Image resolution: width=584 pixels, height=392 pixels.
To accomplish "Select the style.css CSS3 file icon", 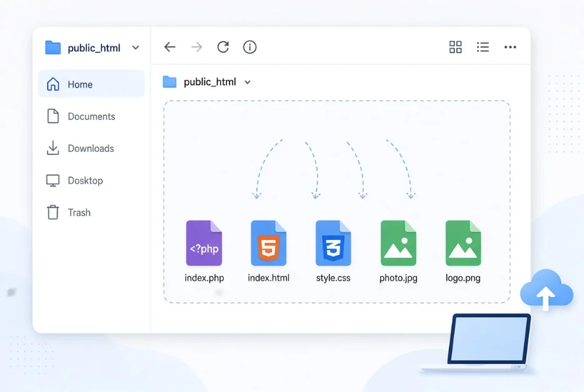I will 333,243.
